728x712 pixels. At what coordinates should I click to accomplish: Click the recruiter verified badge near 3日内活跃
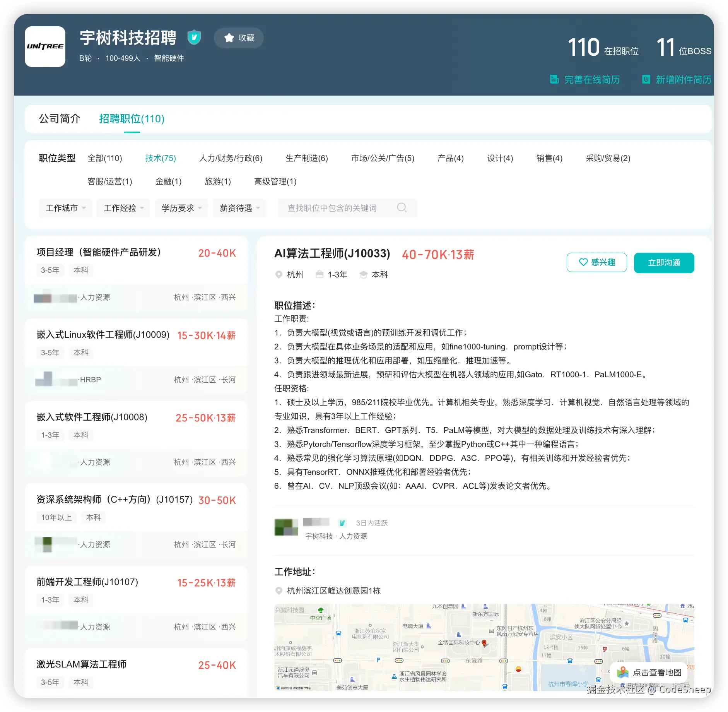click(342, 523)
